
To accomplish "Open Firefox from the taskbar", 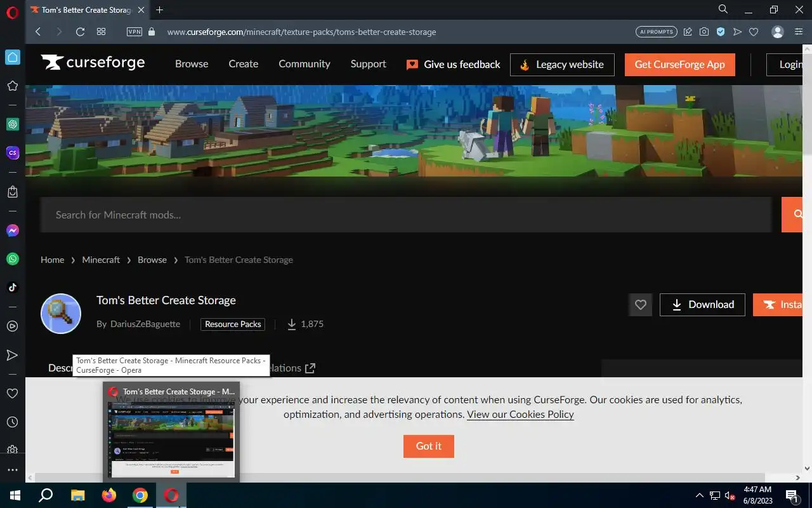I will (109, 495).
